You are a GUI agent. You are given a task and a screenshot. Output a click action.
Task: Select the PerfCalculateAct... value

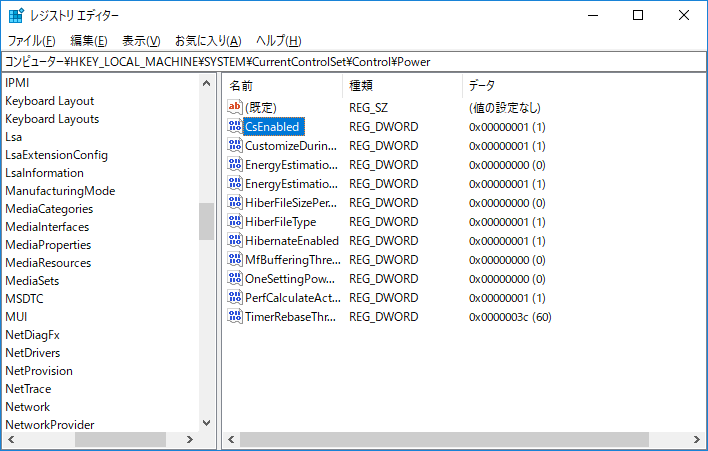(293, 298)
